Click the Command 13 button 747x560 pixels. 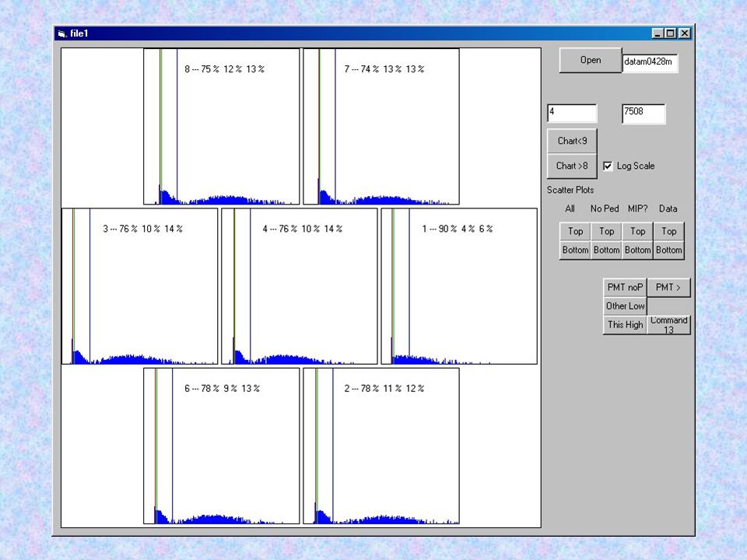click(x=668, y=325)
